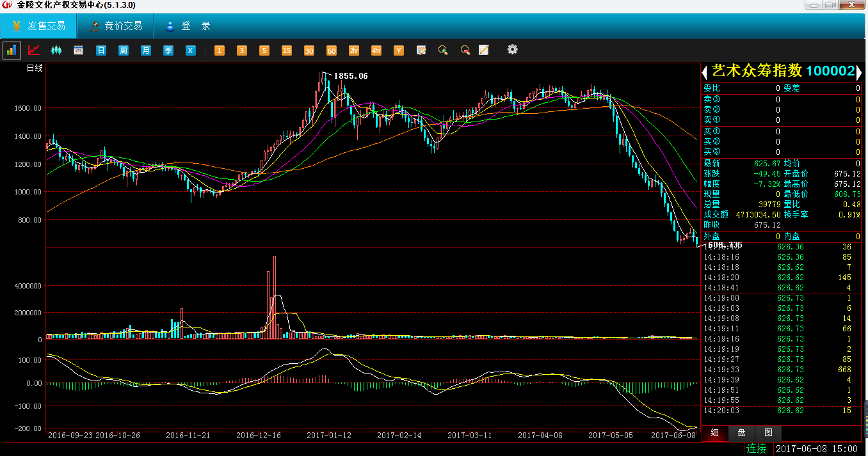The height and width of the screenshot is (456, 868).
Task: Select the bar chart view icon
Action: [x=12, y=50]
